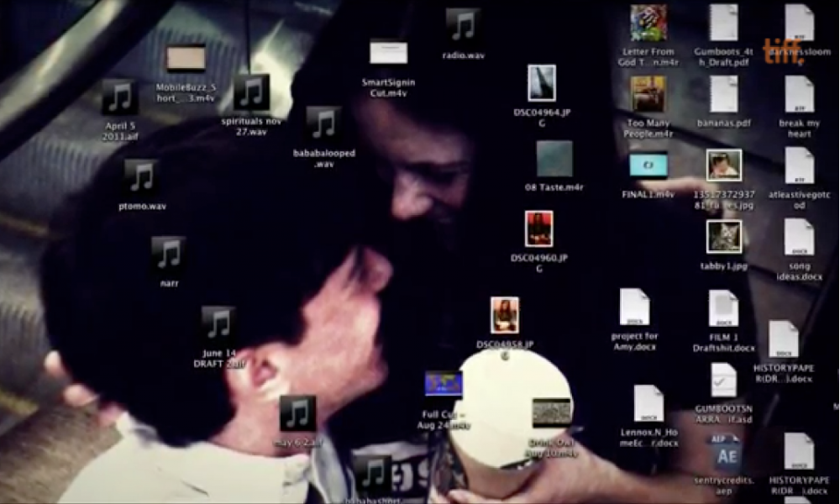This screenshot has width=840, height=504.
Task: Select the DSC04964.JPG image thumbnail
Action: [x=541, y=82]
